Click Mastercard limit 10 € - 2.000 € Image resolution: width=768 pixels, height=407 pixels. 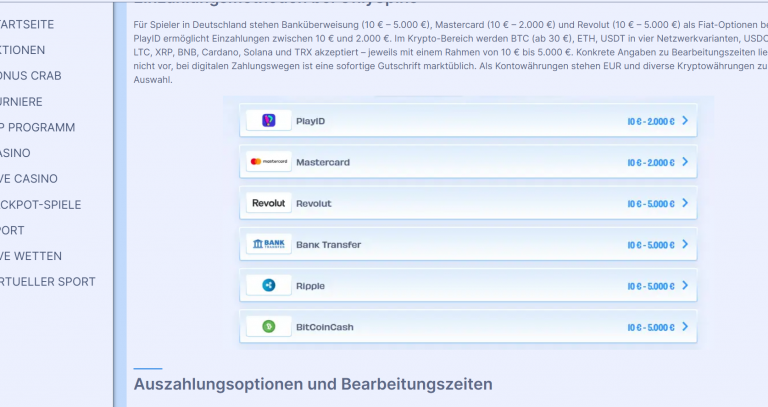[x=651, y=163]
